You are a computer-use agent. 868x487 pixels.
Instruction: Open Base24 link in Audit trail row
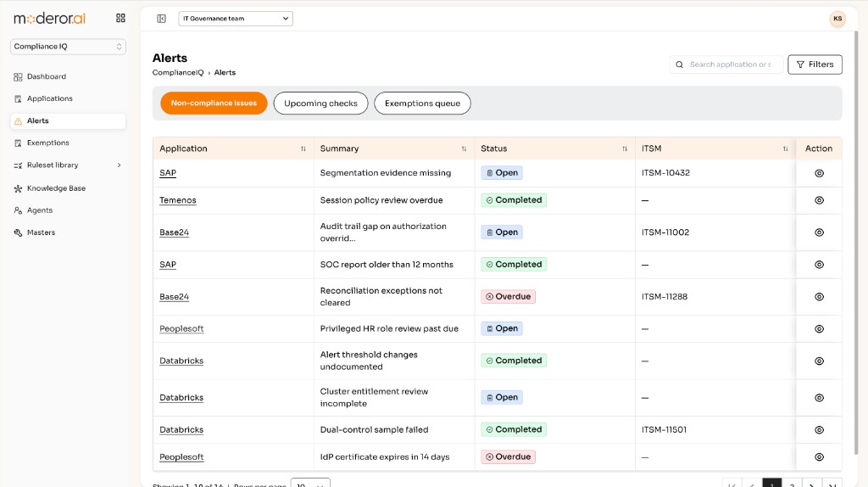point(174,232)
